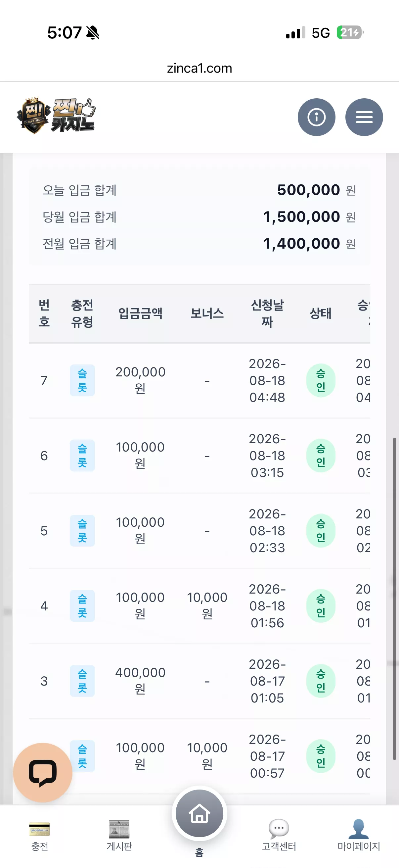The image size is (399, 868).
Task: Go to the 홈 home button
Action: 199,814
